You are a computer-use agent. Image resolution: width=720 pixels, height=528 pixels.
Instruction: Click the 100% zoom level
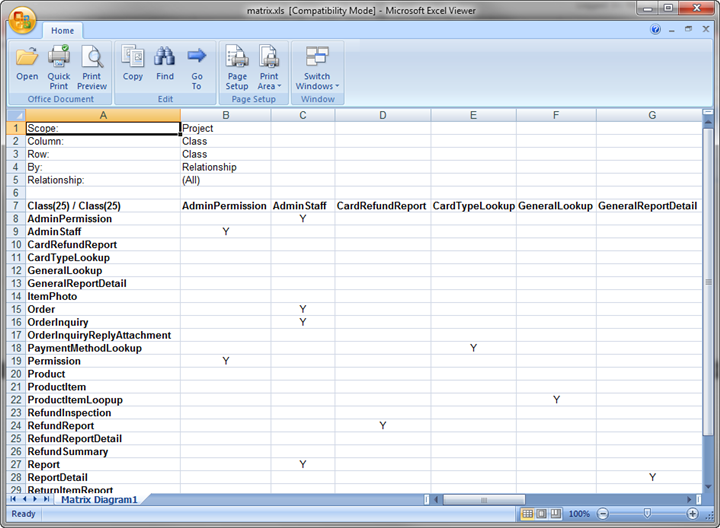click(x=579, y=514)
